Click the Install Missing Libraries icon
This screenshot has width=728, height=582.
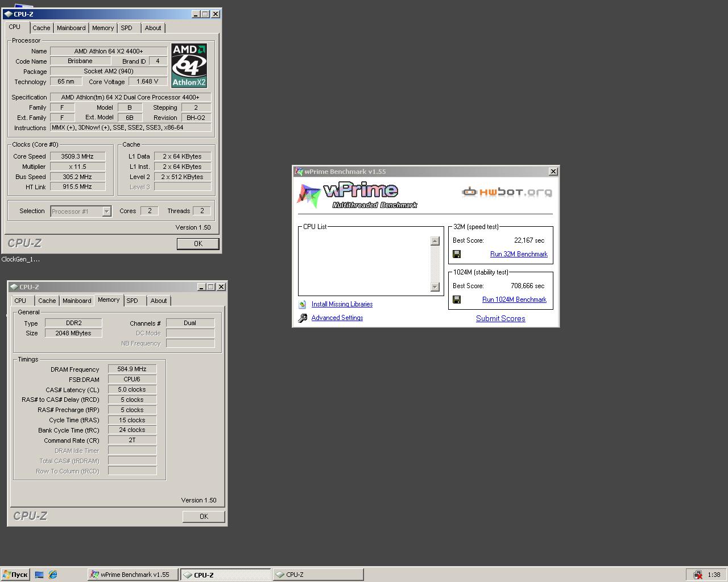(x=303, y=305)
